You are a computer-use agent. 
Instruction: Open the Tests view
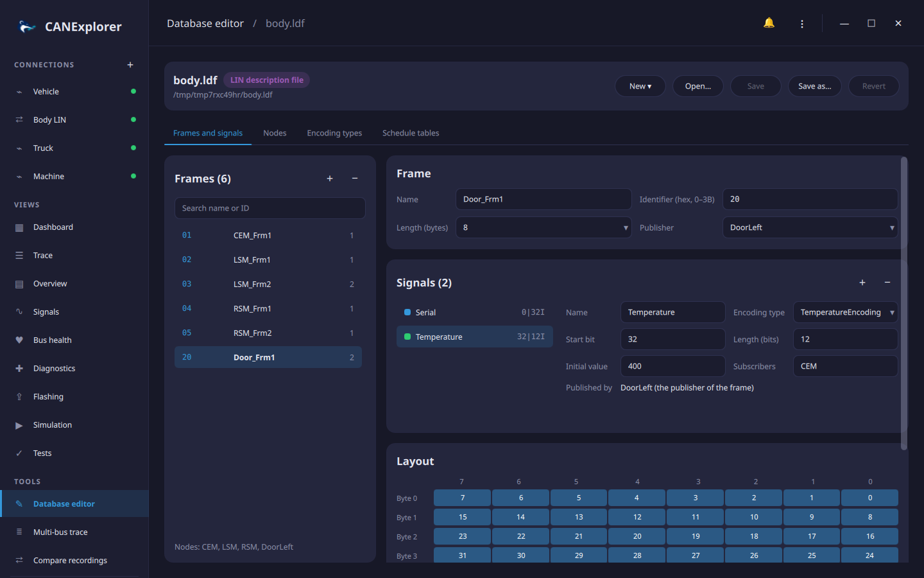(74, 453)
